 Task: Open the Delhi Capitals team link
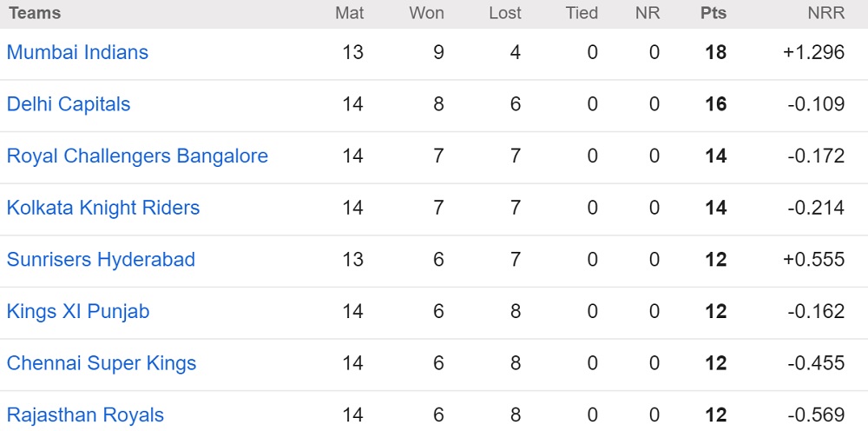[69, 104]
